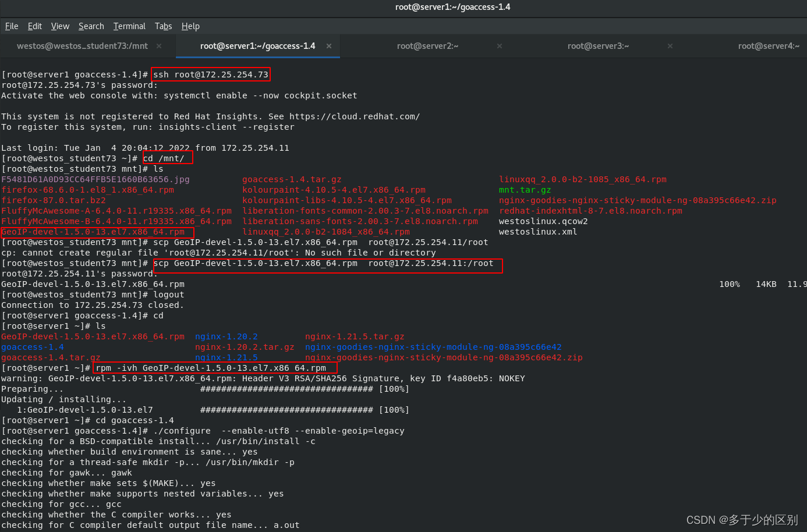This screenshot has width=807, height=532.
Task: Click firefox-68.6.0-1.el8_1.x86_64.rpm file name
Action: coord(87,190)
